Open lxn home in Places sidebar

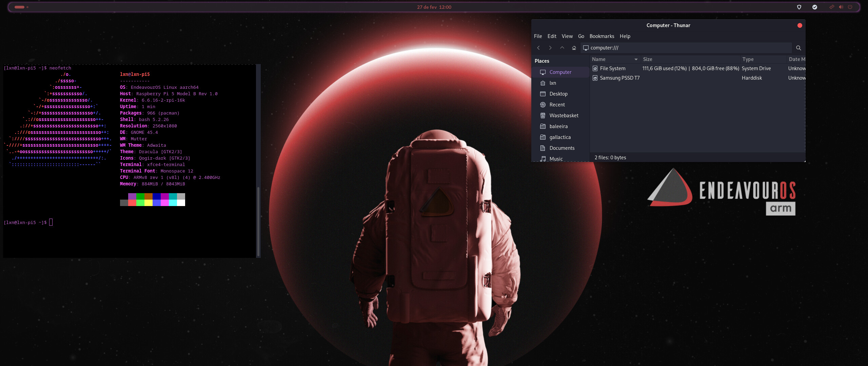point(560,83)
